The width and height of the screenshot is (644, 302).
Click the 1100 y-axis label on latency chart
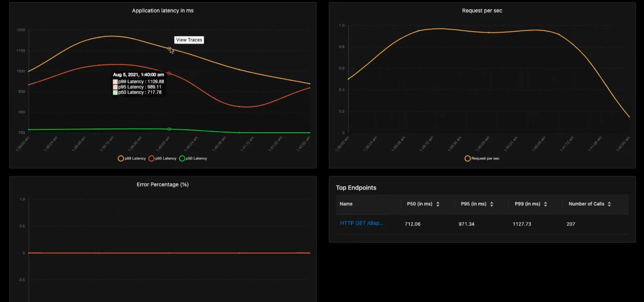(21, 51)
